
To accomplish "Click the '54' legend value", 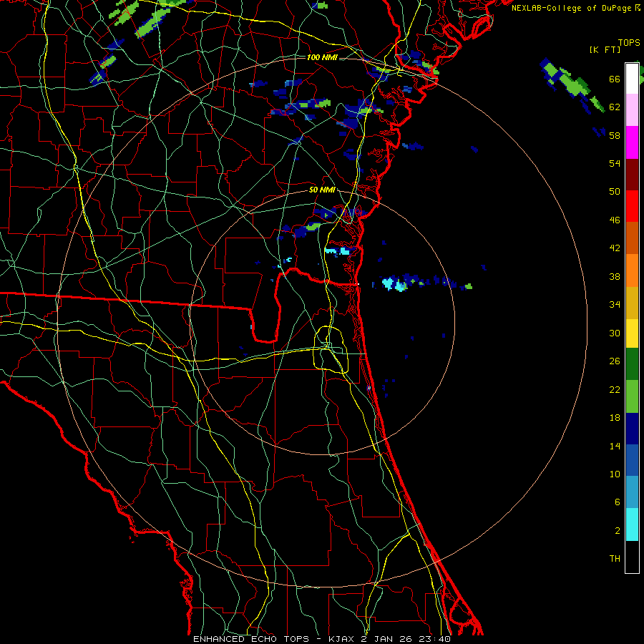I will 615,163.
